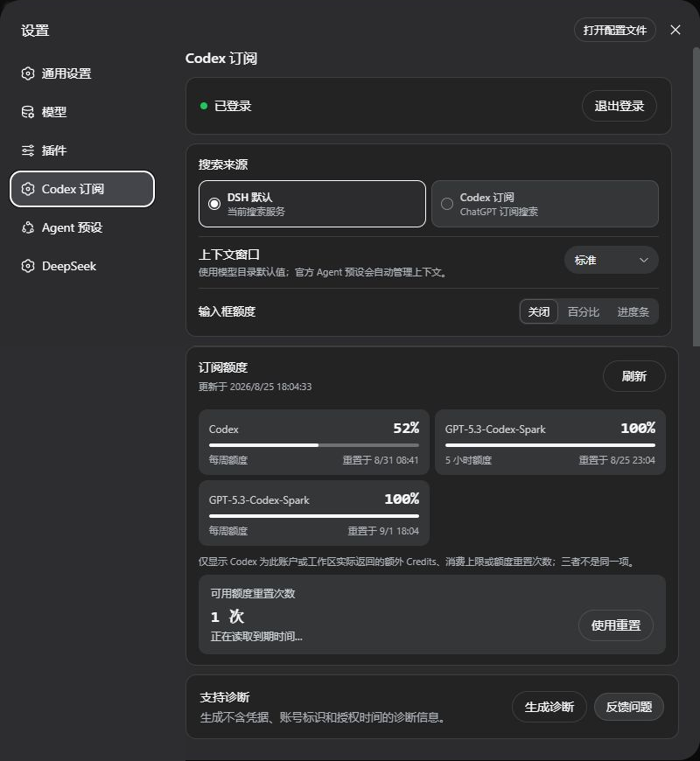The width and height of the screenshot is (700, 761).
Task: Click the Codex 52% weekly progress bar
Action: (x=314, y=445)
